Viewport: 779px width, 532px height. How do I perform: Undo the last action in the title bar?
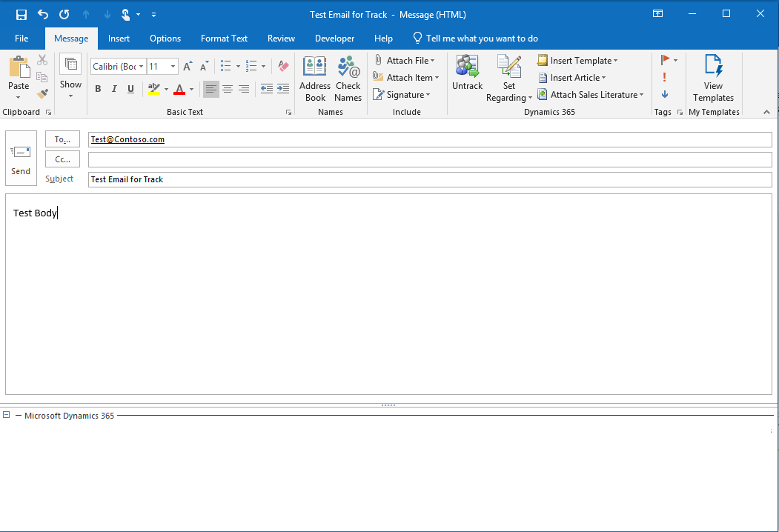[43, 14]
